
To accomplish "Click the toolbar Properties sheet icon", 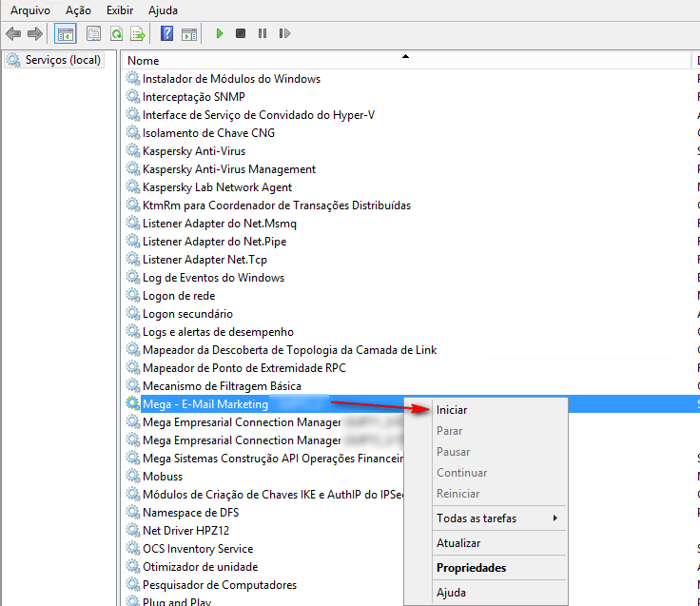I will [x=93, y=34].
